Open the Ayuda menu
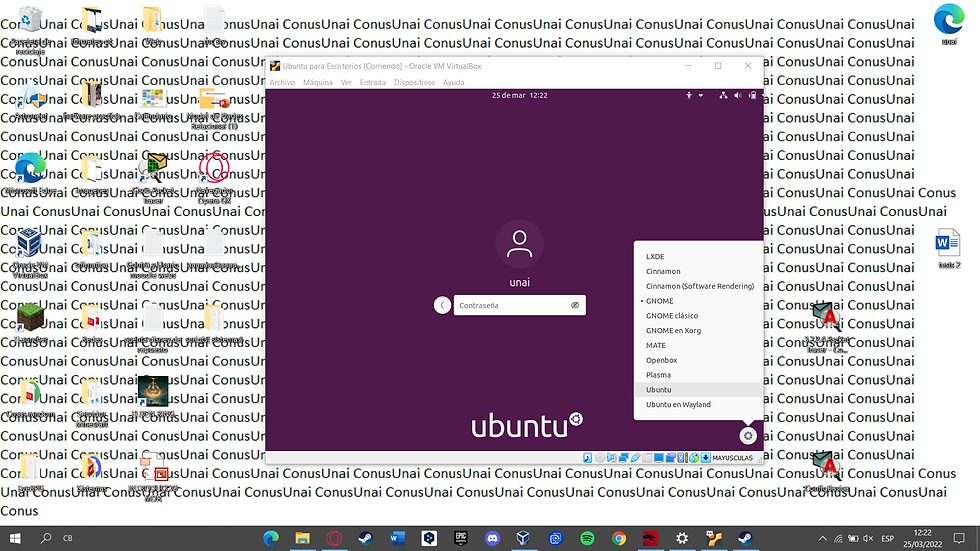This screenshot has width=980, height=551. (453, 82)
